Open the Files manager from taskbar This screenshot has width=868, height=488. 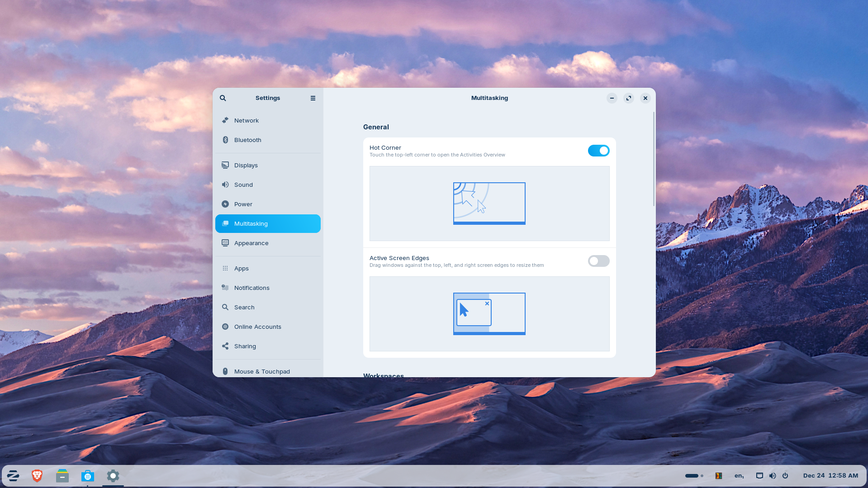[62, 476]
